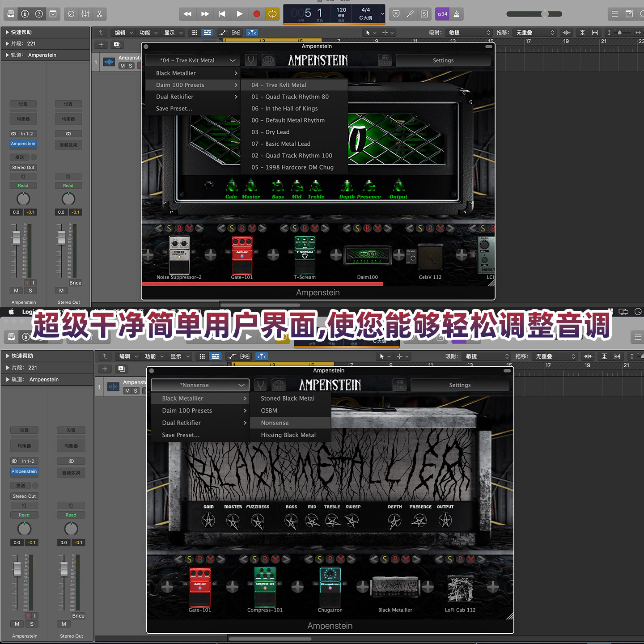This screenshot has width=644, height=644.
Task: Choose preset 06 – In the Hall of Kings
Action: (x=294, y=108)
